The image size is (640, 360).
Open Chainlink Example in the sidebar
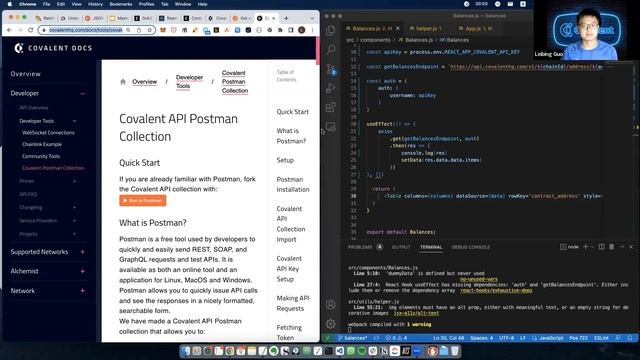(42, 144)
